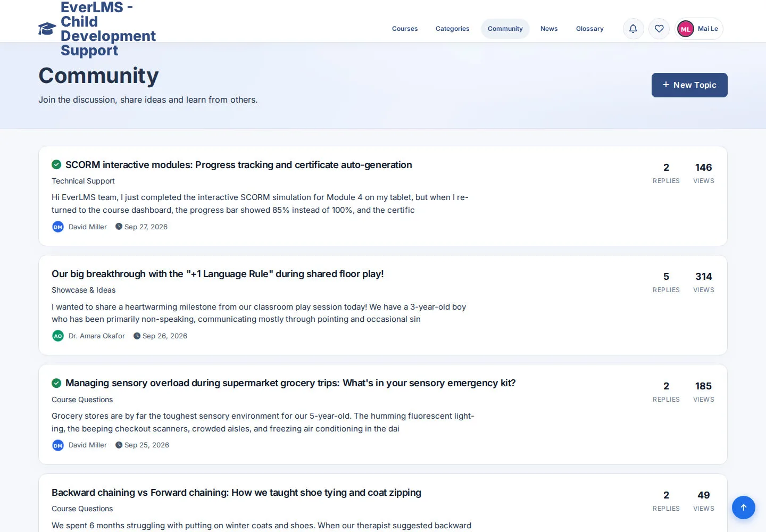Click the Showcase & Ideas category label
766x532 pixels.
point(84,290)
